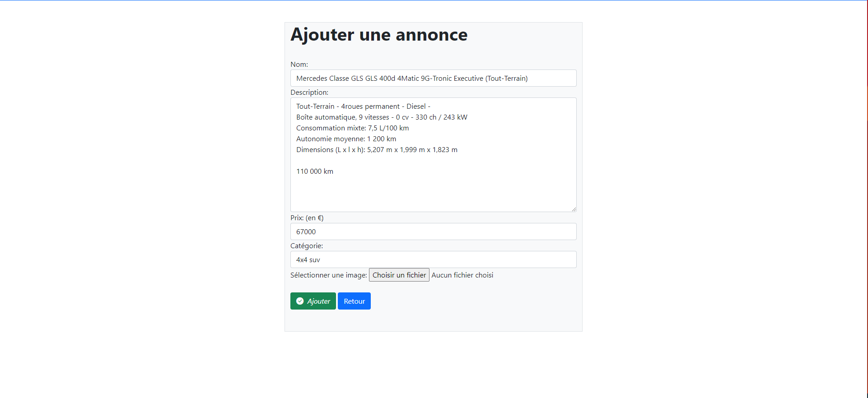Place cursor on the 110 000 km line
This screenshot has width=868, height=398.
click(x=315, y=171)
